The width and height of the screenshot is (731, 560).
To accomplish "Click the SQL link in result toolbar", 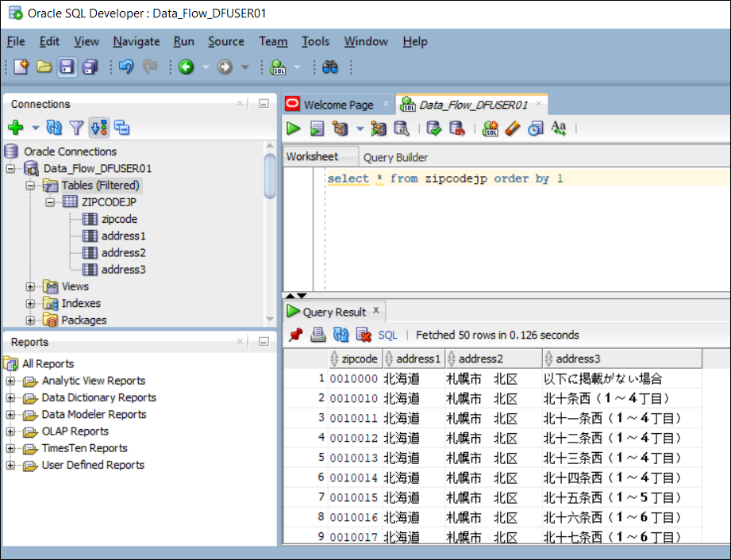I will [387, 335].
